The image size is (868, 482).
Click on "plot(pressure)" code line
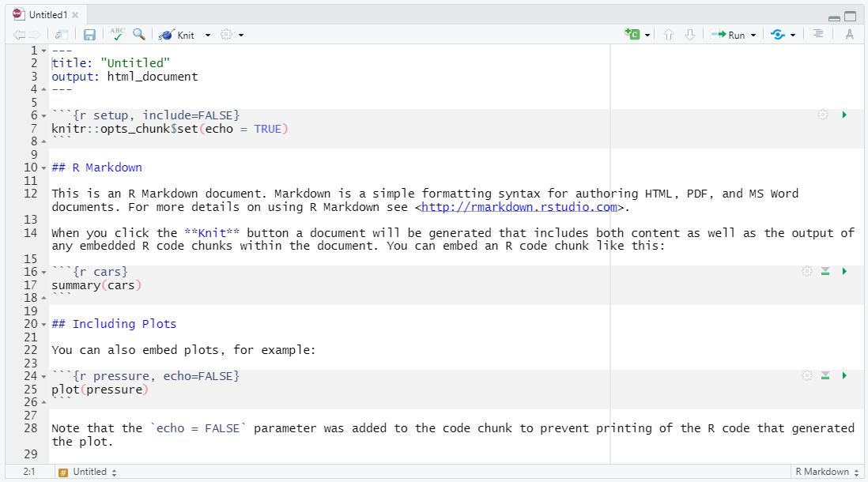[x=100, y=390]
